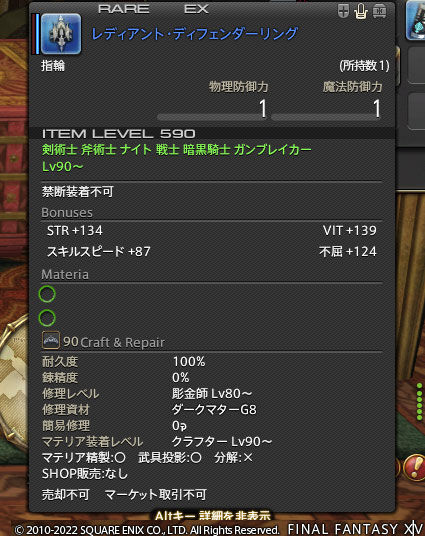Click the 90 Craft & Repair header

[114, 342]
